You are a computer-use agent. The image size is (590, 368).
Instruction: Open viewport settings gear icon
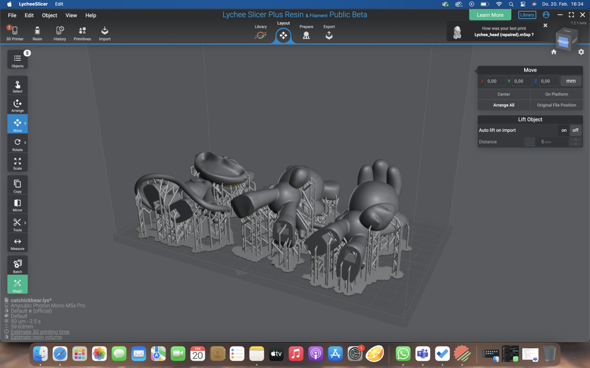click(581, 52)
